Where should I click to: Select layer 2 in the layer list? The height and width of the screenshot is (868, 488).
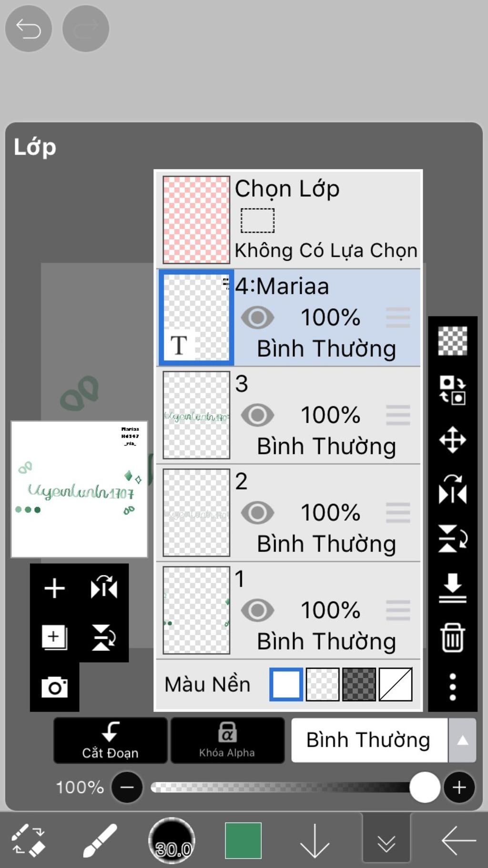(288, 512)
